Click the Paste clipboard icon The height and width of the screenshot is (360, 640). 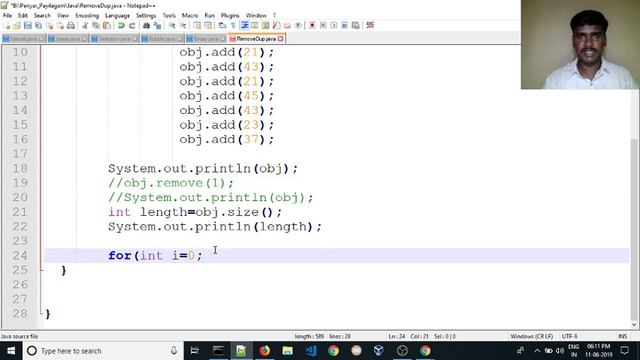[x=107, y=25]
